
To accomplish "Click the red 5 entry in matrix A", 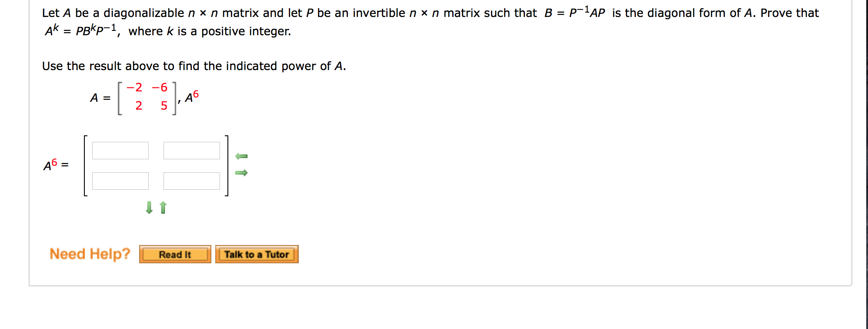I will click(x=163, y=105).
